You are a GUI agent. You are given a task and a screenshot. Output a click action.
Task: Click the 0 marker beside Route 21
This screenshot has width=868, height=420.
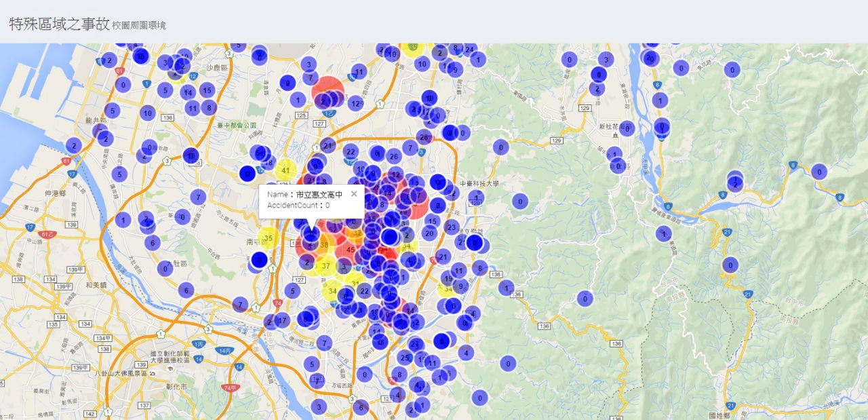point(730,265)
